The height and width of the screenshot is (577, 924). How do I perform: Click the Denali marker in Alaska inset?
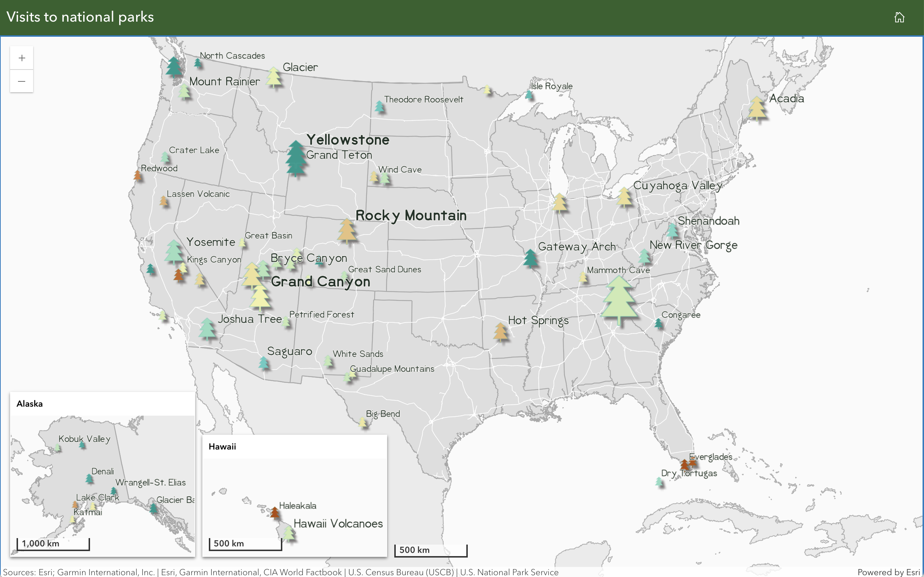point(89,478)
